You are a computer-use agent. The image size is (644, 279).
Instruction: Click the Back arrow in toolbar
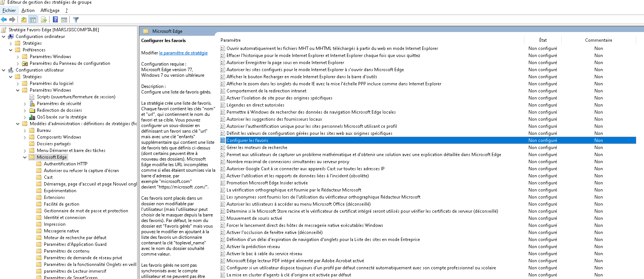click(4, 20)
